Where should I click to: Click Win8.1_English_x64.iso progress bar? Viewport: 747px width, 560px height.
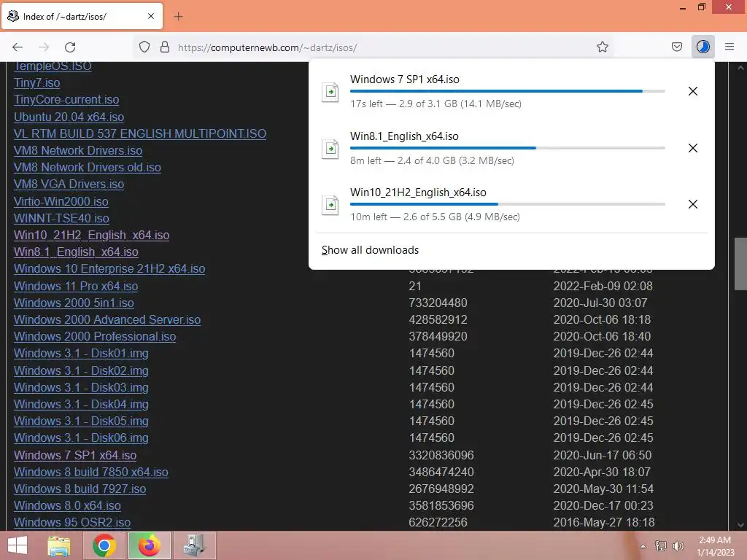[x=508, y=148]
